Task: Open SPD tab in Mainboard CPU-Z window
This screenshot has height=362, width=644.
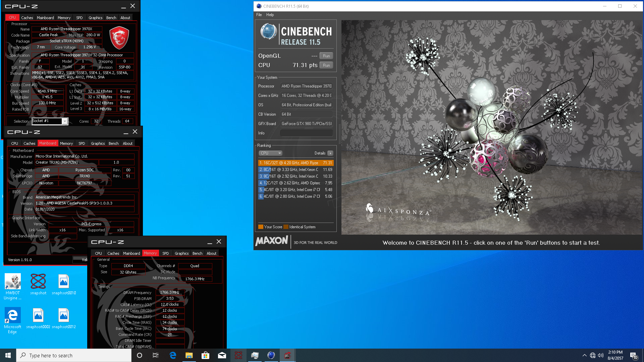Action: tap(82, 143)
